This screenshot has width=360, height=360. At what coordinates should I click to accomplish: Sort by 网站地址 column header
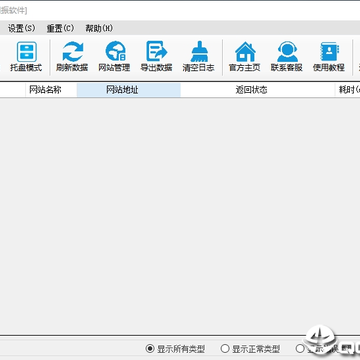(x=129, y=90)
